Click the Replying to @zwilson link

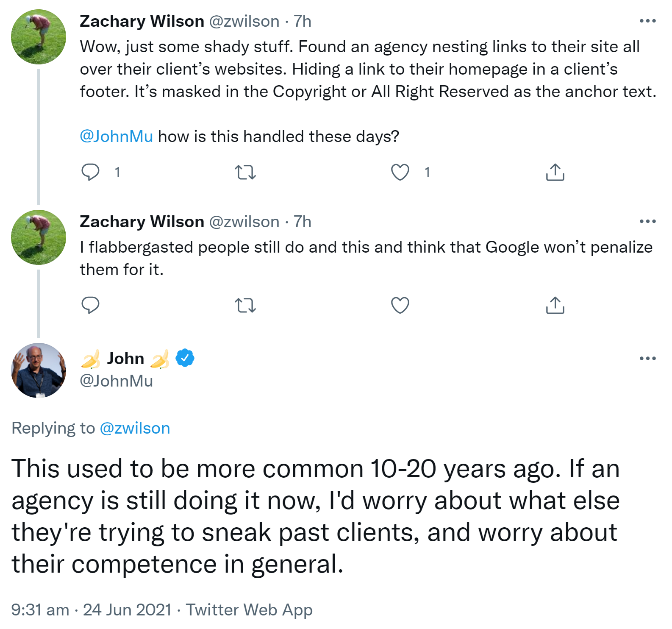134,428
